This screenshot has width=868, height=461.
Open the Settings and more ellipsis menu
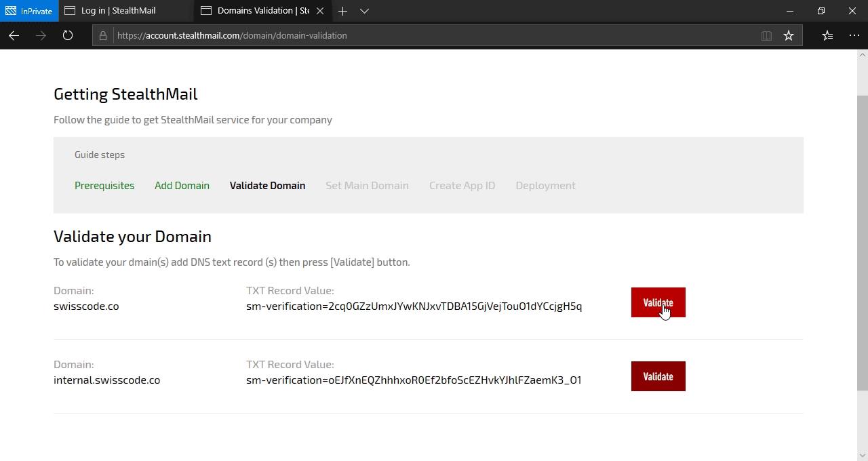click(854, 35)
